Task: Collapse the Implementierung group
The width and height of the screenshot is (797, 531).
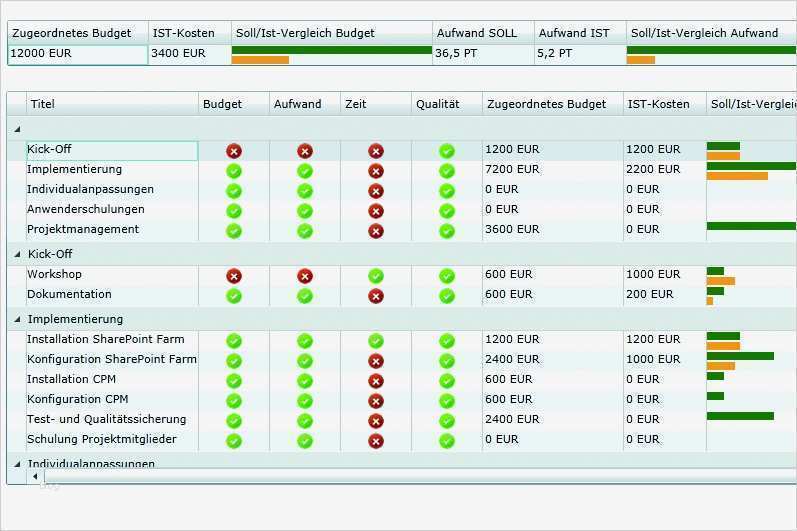Action: tap(17, 319)
